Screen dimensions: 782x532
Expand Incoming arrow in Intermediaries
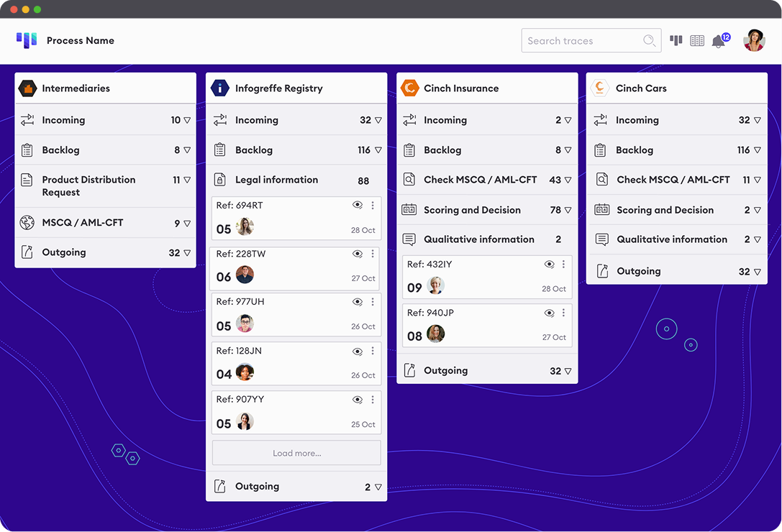click(187, 120)
